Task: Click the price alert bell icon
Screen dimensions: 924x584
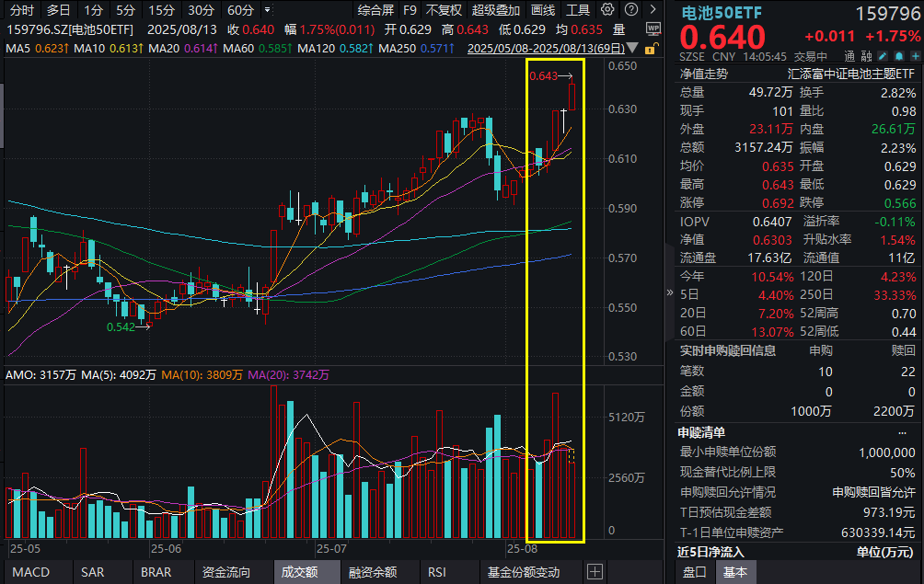Action: [897, 55]
